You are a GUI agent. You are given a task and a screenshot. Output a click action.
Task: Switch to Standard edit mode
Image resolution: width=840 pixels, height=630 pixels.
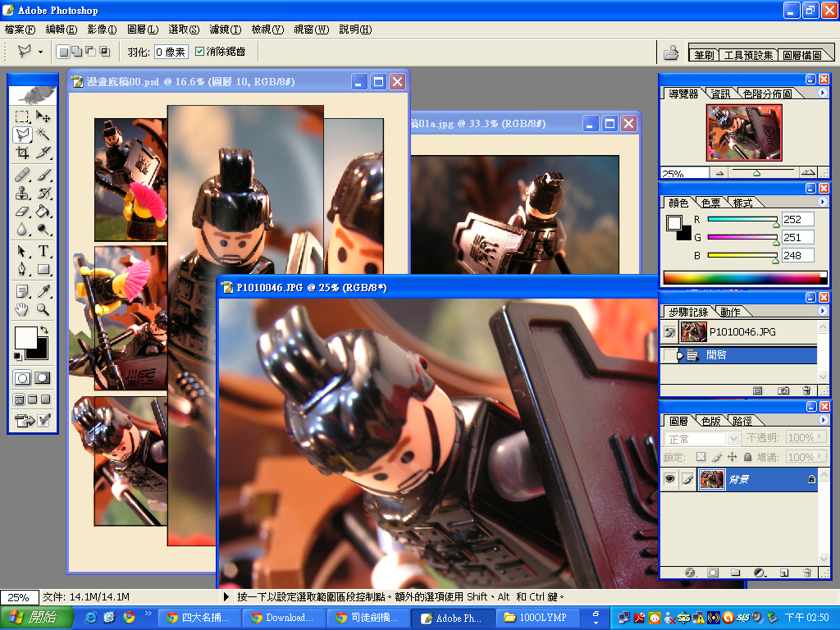[x=22, y=378]
